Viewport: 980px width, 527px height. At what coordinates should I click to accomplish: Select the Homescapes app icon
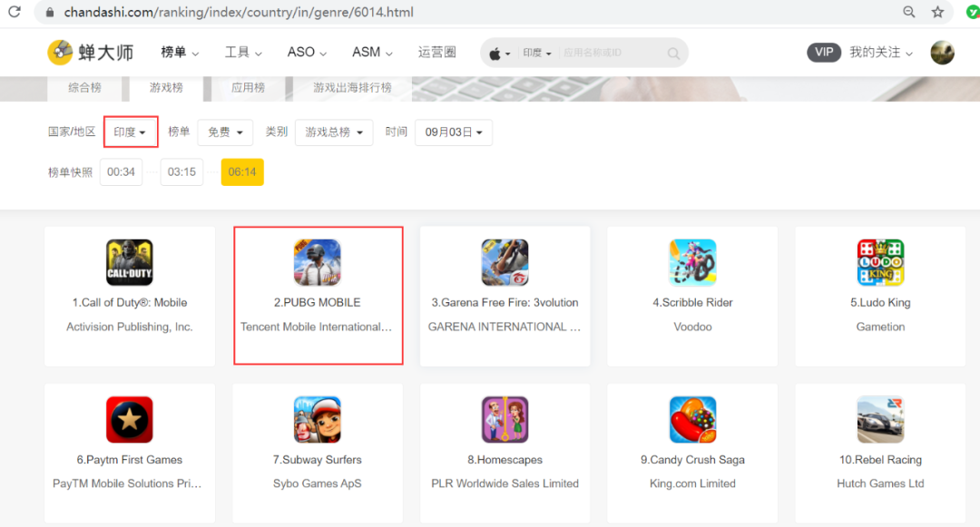tap(505, 419)
